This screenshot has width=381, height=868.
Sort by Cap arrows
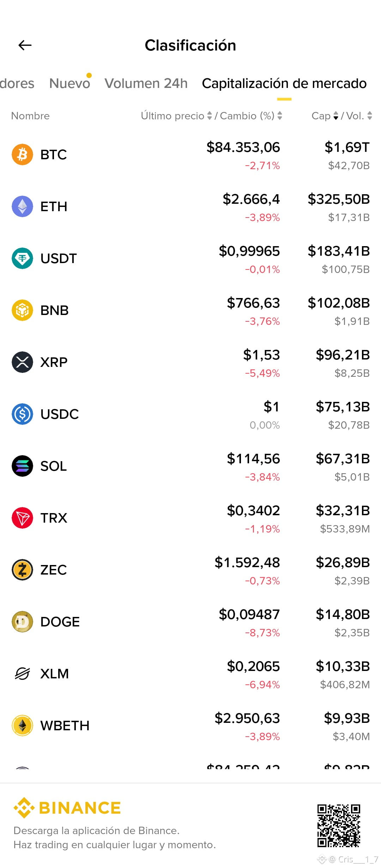336,115
